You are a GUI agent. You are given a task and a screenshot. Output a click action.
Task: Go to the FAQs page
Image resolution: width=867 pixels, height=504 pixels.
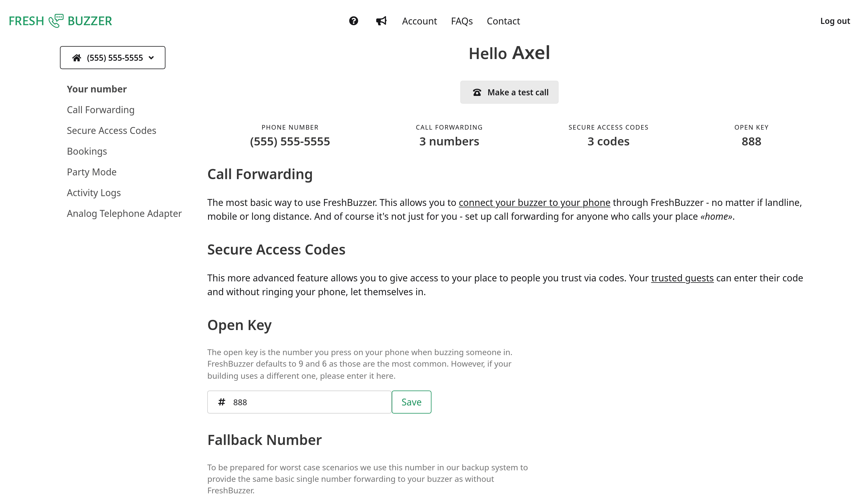[x=462, y=21]
